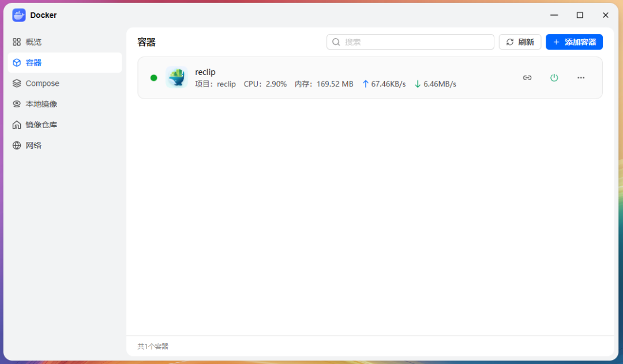Refresh the container list with 刷新

tap(520, 42)
